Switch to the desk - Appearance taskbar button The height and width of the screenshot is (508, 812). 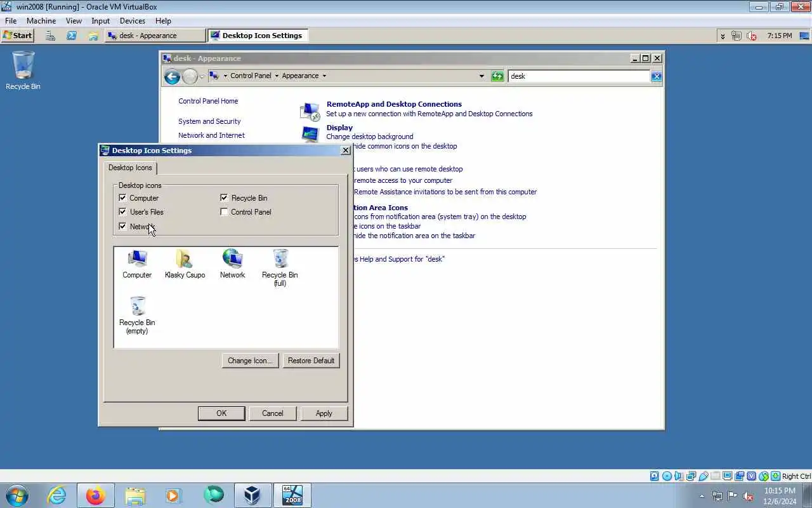[155, 36]
